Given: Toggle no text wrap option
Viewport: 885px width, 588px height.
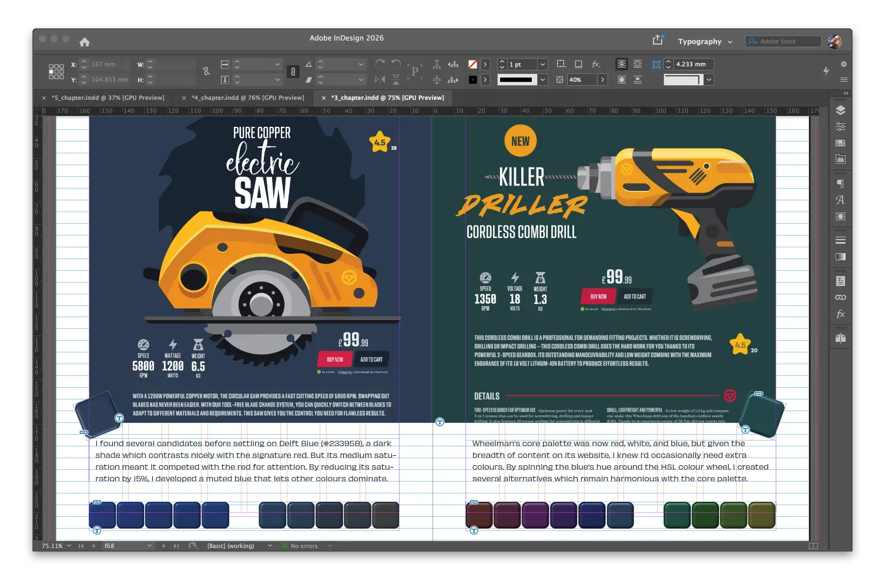Looking at the screenshot, I should tap(621, 64).
